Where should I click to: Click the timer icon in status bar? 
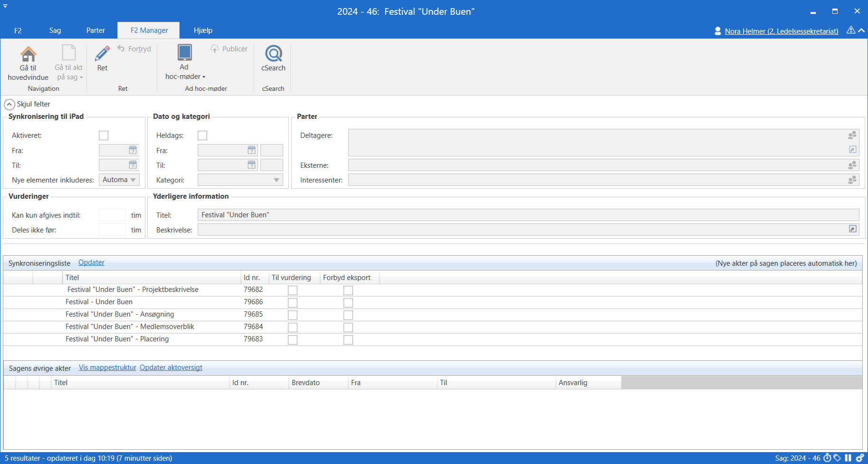pyautogui.click(x=827, y=458)
